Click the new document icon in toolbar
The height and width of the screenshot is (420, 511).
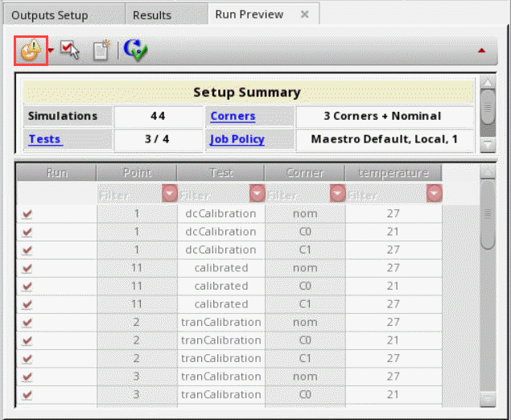pyautogui.click(x=101, y=51)
